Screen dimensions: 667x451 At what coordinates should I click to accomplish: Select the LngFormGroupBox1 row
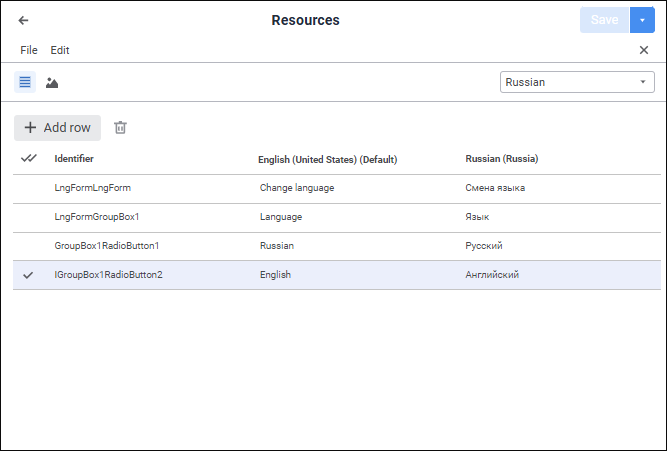96,217
